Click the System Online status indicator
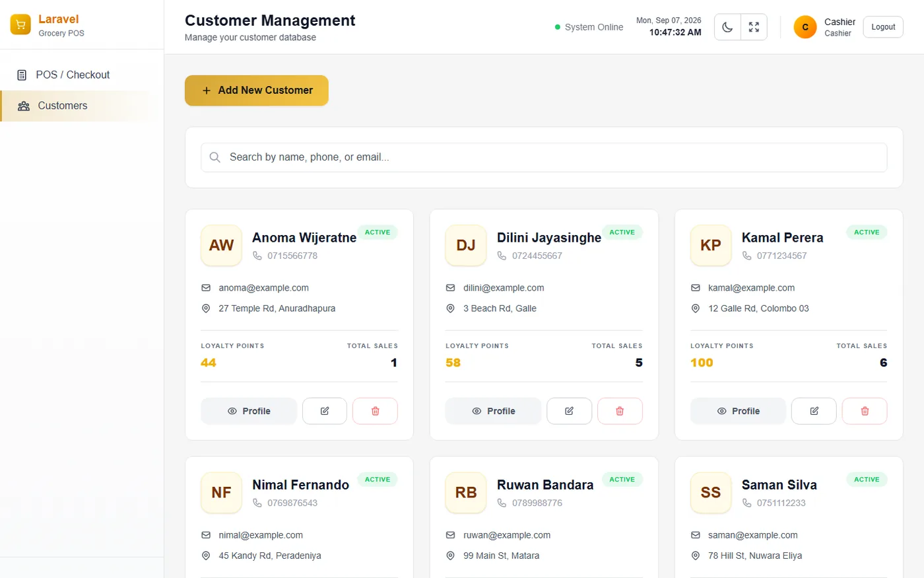Image resolution: width=924 pixels, height=578 pixels. pos(589,27)
